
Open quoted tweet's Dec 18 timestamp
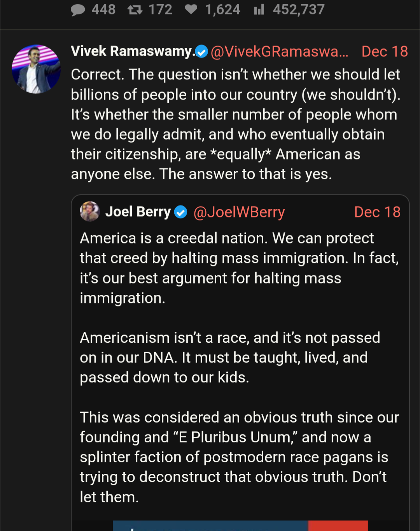pos(377,212)
